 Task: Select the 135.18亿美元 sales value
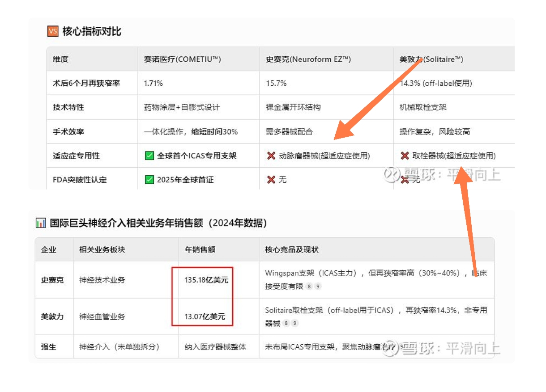[206, 280]
